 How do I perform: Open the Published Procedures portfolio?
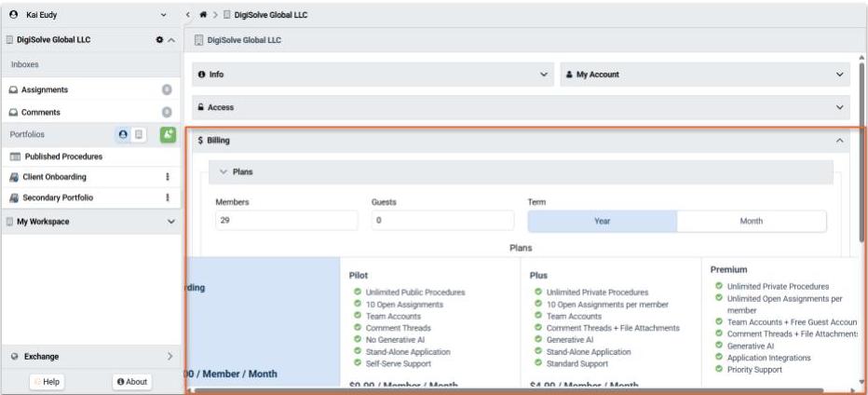pos(63,157)
